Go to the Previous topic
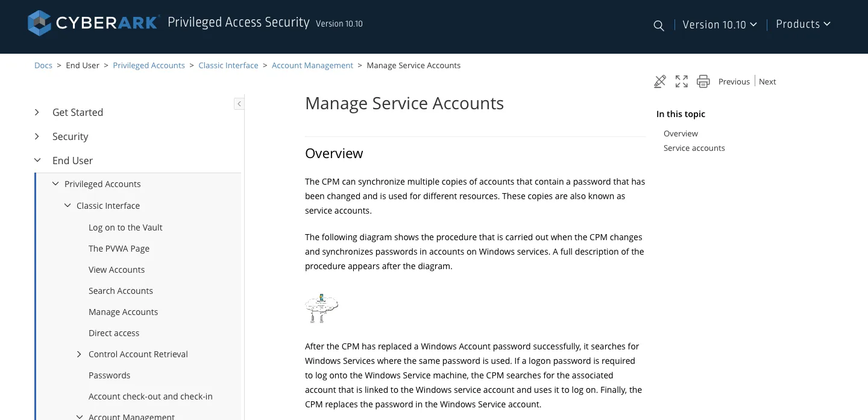 pos(734,81)
